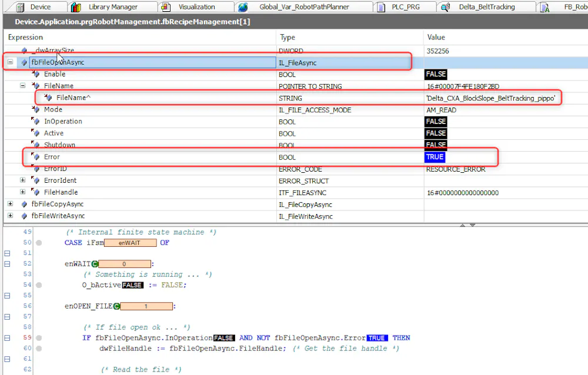Click the 16#0000000000000000 FileHandle value
The width and height of the screenshot is (588, 375).
point(463,193)
